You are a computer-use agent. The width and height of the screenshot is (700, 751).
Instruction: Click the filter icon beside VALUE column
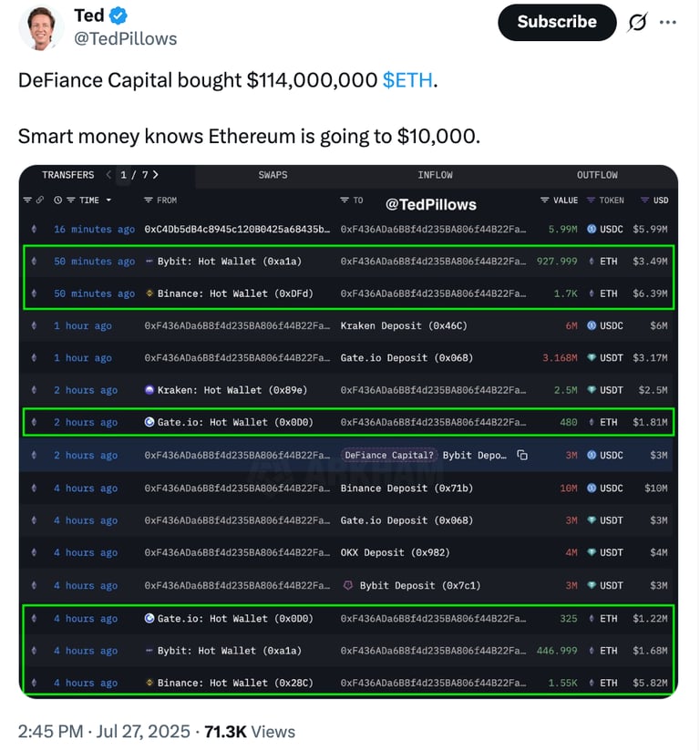[x=544, y=201]
